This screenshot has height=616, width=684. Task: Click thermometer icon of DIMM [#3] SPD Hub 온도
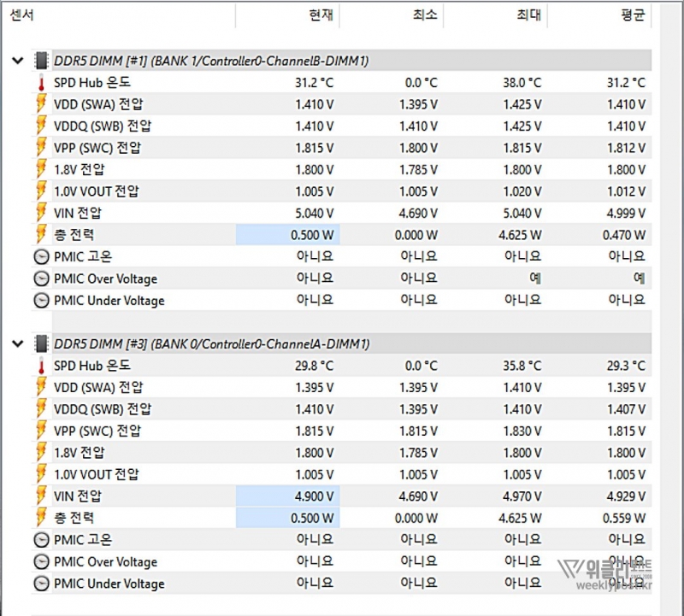coord(41,366)
